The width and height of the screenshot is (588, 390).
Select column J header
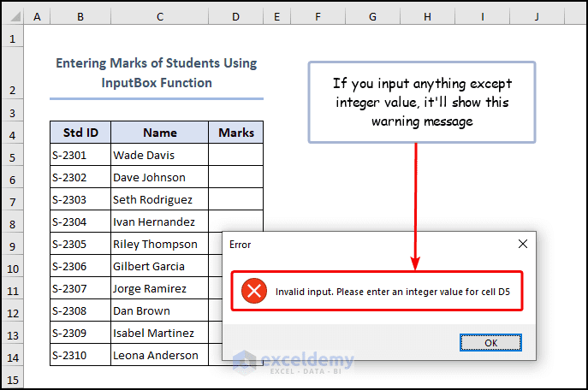537,16
